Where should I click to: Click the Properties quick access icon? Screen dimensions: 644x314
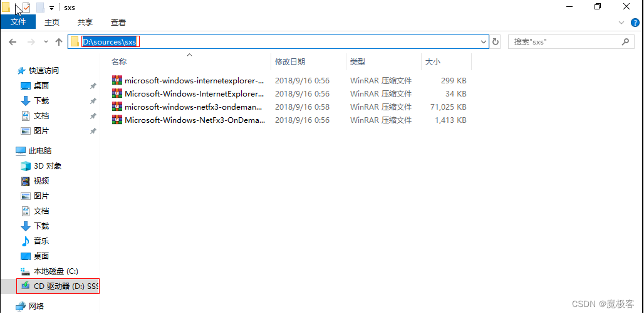coord(26,8)
